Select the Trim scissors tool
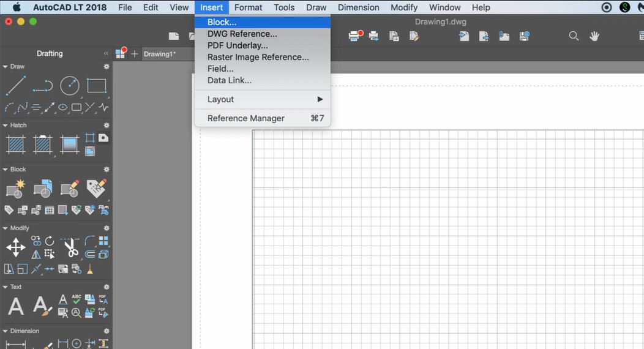This screenshot has width=644, height=349. click(70, 247)
